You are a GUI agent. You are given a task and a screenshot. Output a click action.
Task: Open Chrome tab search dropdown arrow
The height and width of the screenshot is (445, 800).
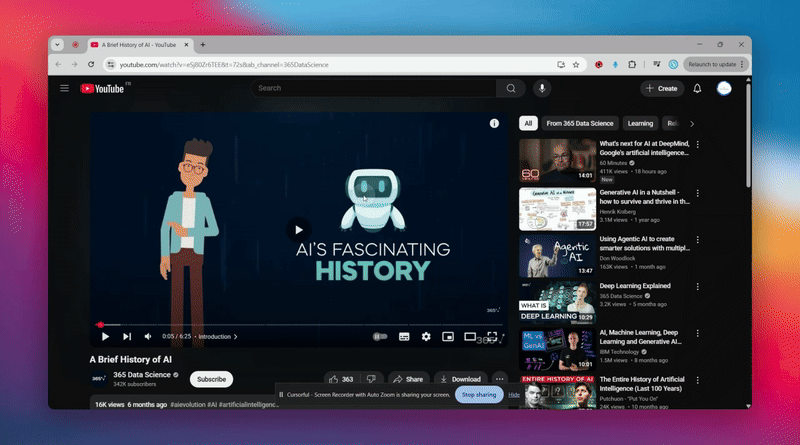tap(57, 45)
